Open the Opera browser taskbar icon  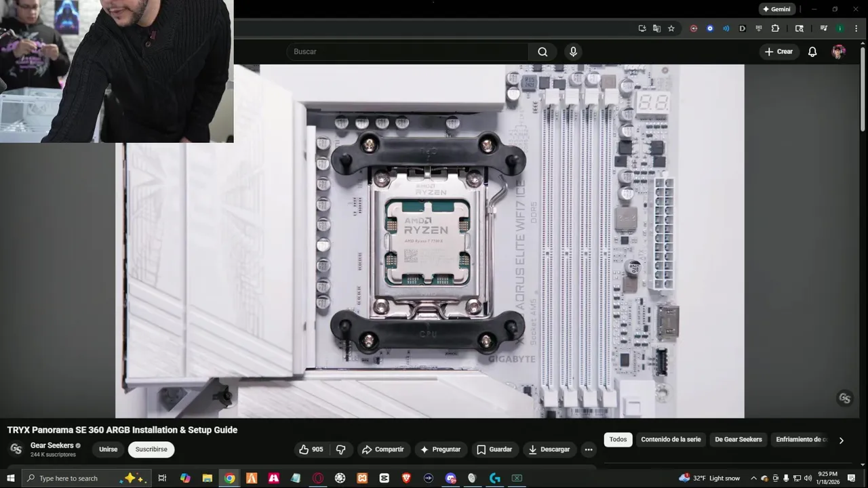pyautogui.click(x=318, y=478)
